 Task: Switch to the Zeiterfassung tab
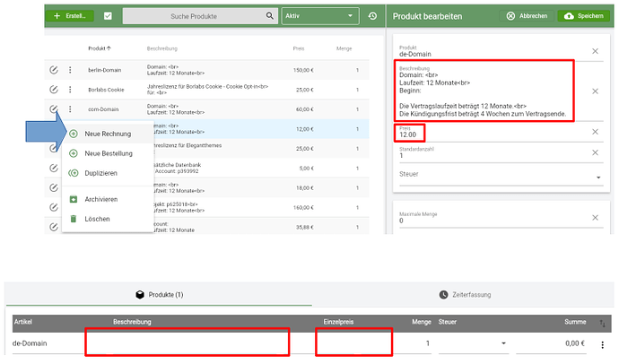465,295
